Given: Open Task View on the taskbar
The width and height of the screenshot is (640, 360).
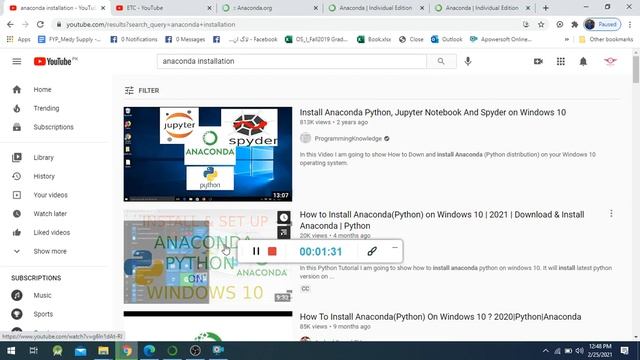Looking at the screenshot, I should click(x=34, y=351).
